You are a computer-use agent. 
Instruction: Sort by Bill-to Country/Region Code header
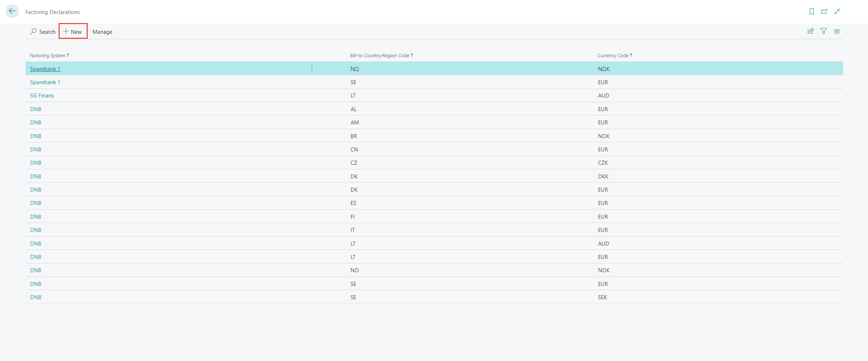pyautogui.click(x=380, y=55)
